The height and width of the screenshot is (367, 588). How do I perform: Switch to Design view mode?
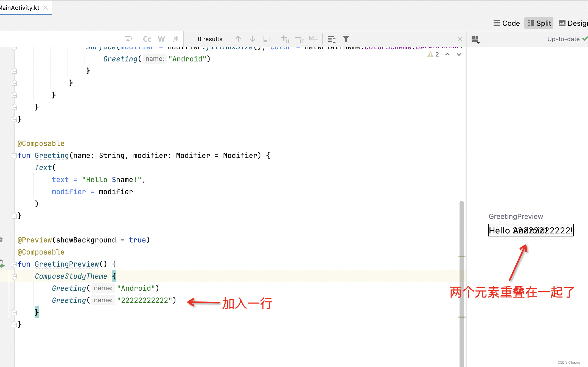click(573, 23)
